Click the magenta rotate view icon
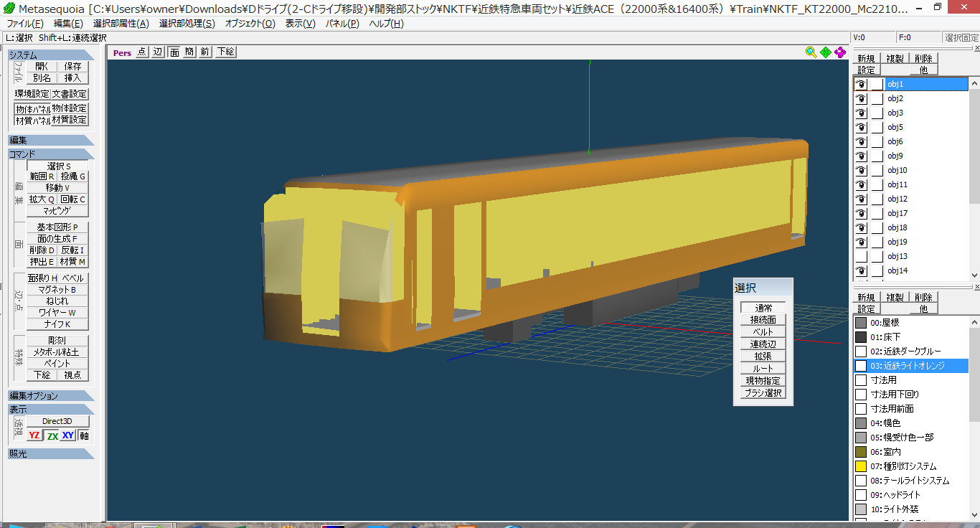 840,52
